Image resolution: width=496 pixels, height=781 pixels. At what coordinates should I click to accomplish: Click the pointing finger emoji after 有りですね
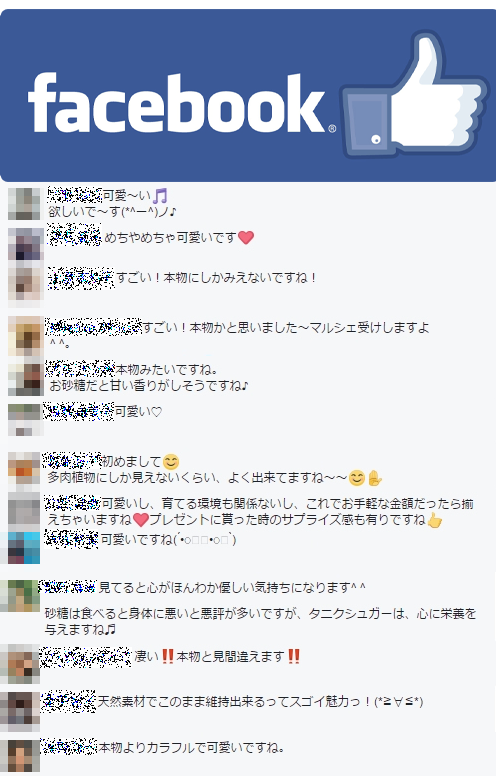click(434, 520)
